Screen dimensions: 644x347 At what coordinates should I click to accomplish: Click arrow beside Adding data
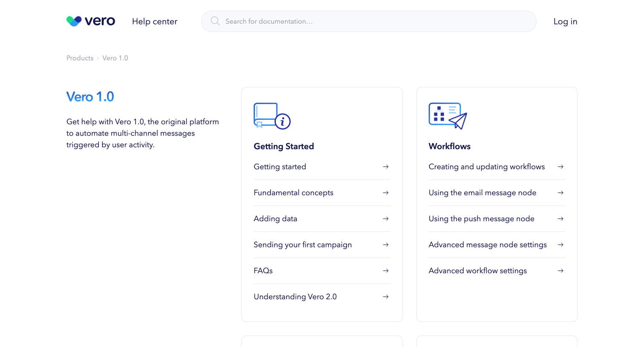tap(385, 219)
